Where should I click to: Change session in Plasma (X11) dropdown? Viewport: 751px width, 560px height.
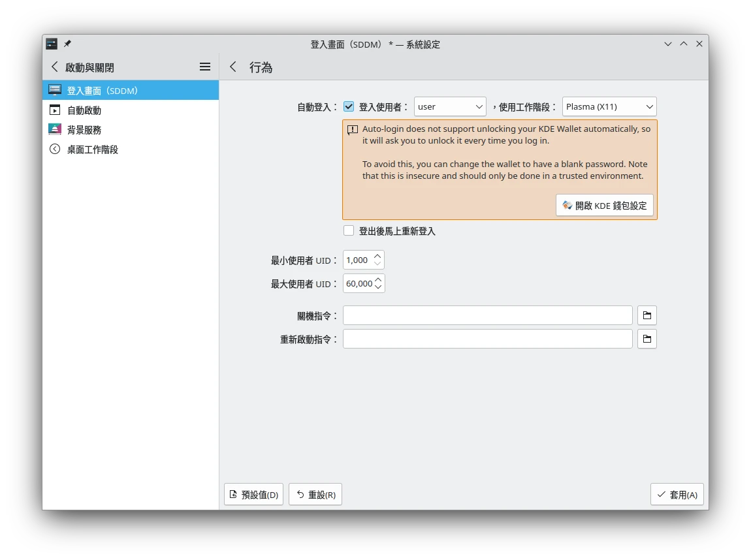(x=609, y=106)
